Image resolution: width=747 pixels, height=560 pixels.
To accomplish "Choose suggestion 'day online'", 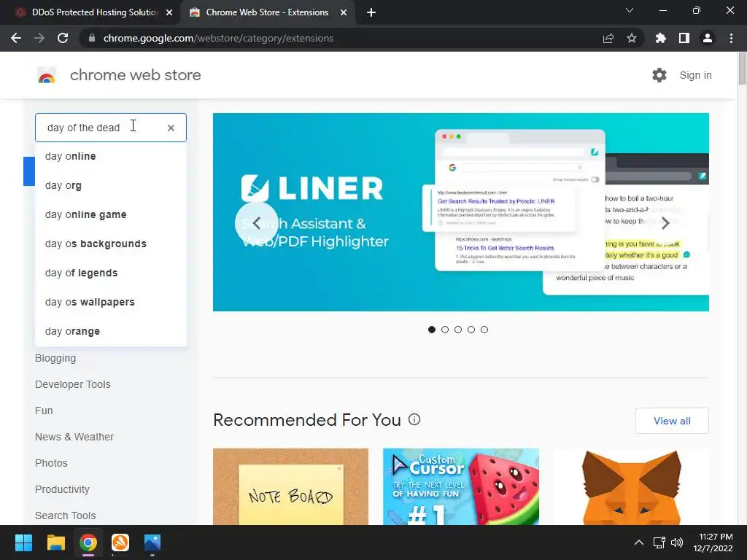I will (111, 156).
